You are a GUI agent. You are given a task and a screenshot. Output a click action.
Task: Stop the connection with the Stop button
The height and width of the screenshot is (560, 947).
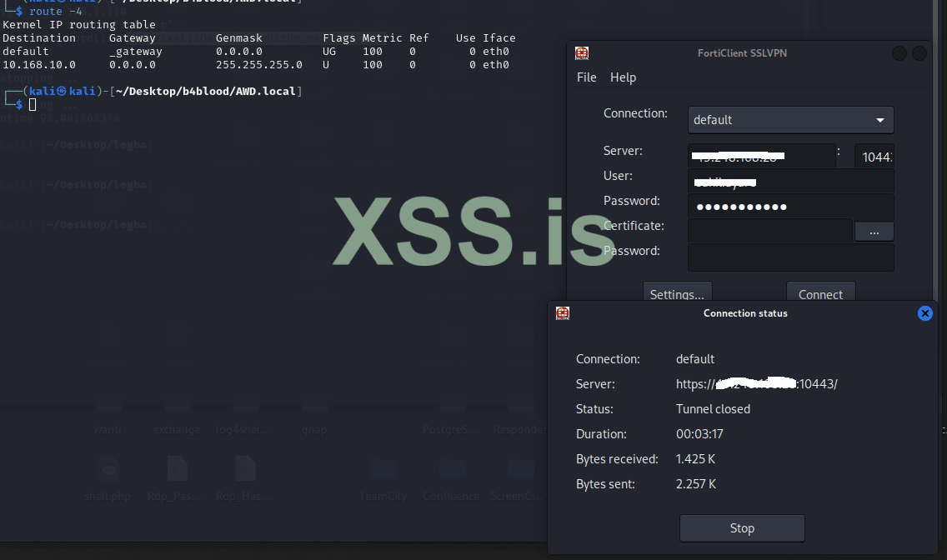tap(742, 528)
